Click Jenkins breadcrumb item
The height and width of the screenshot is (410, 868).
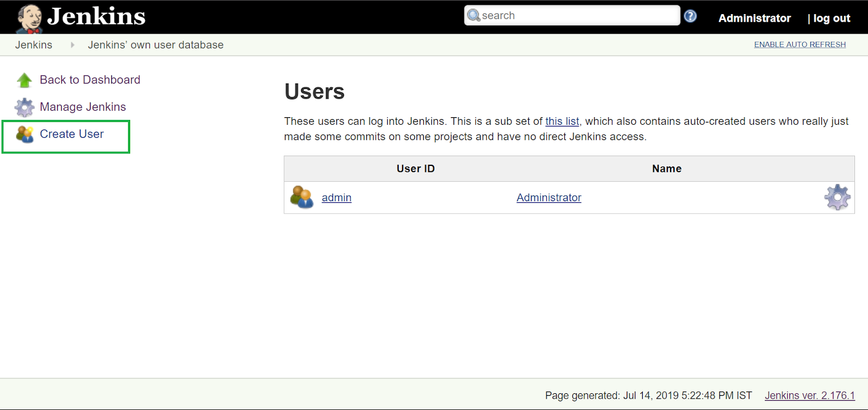click(34, 45)
